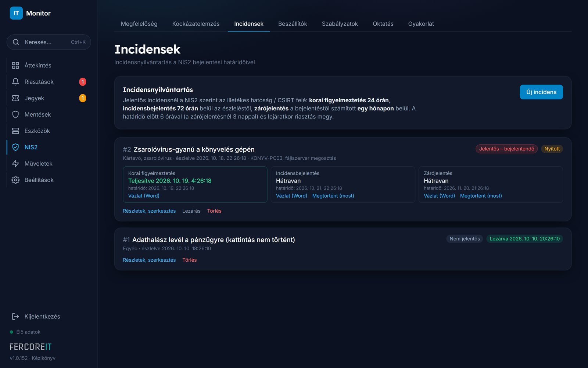Switch to the Megfelelőség tab
Screen dimensions: 588x368
coord(139,24)
